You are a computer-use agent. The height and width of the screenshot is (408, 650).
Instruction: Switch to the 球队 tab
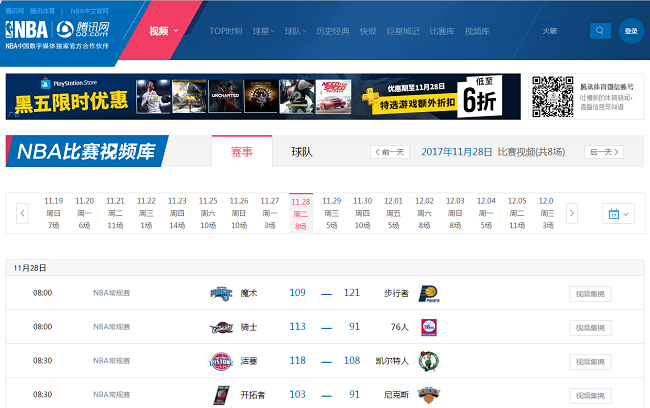[301, 152]
